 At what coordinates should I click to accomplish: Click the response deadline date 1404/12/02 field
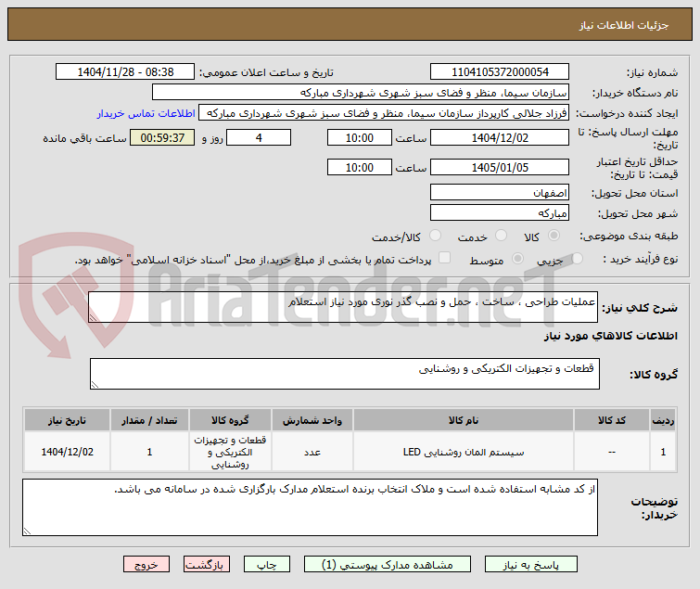[x=500, y=137]
